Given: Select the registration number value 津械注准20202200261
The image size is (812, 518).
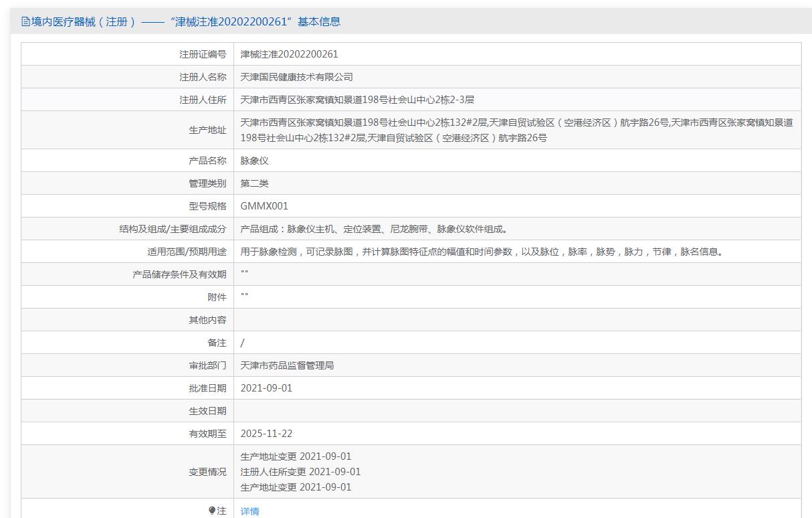Looking at the screenshot, I should [289, 54].
